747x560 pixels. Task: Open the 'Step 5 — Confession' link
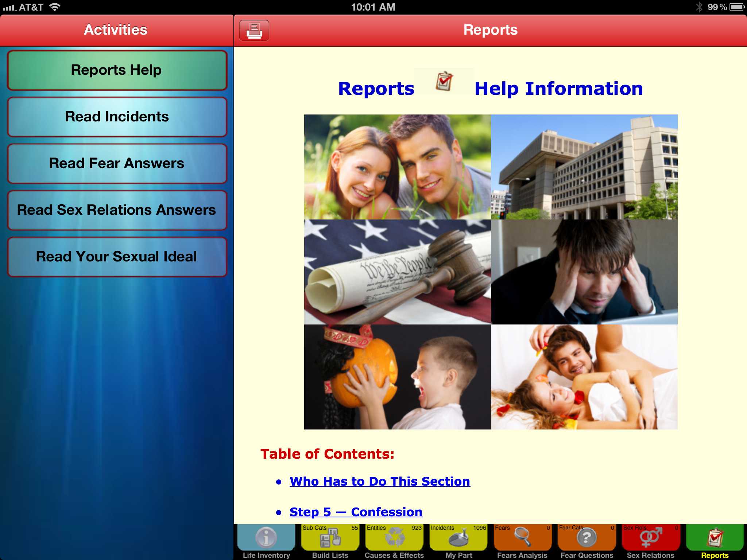pos(356,512)
